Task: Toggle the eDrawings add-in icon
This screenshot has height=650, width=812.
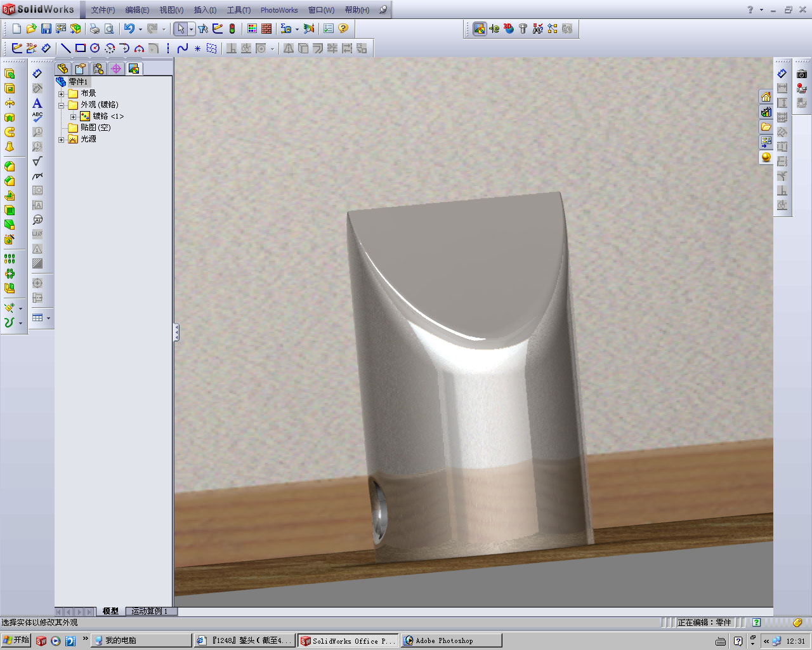Action: (x=494, y=29)
